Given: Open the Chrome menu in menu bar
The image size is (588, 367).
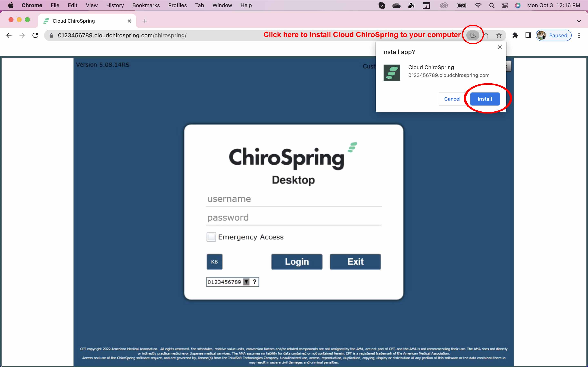Looking at the screenshot, I should (32, 5).
